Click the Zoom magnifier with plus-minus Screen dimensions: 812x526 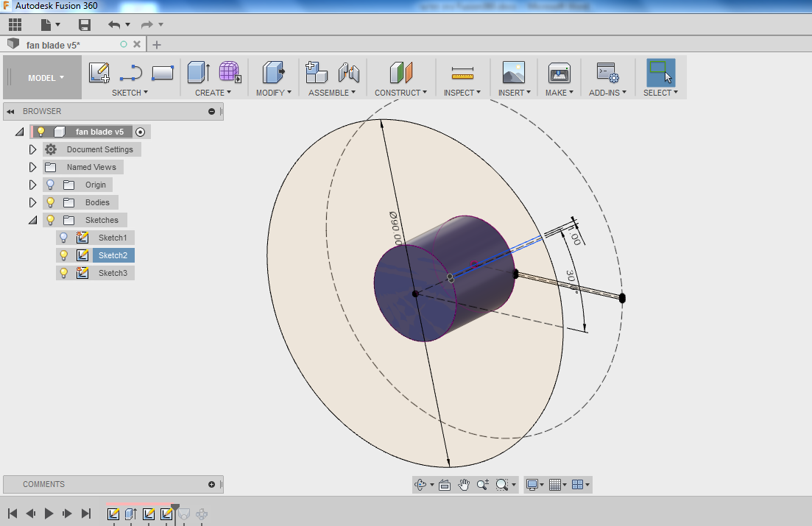pyautogui.click(x=483, y=485)
